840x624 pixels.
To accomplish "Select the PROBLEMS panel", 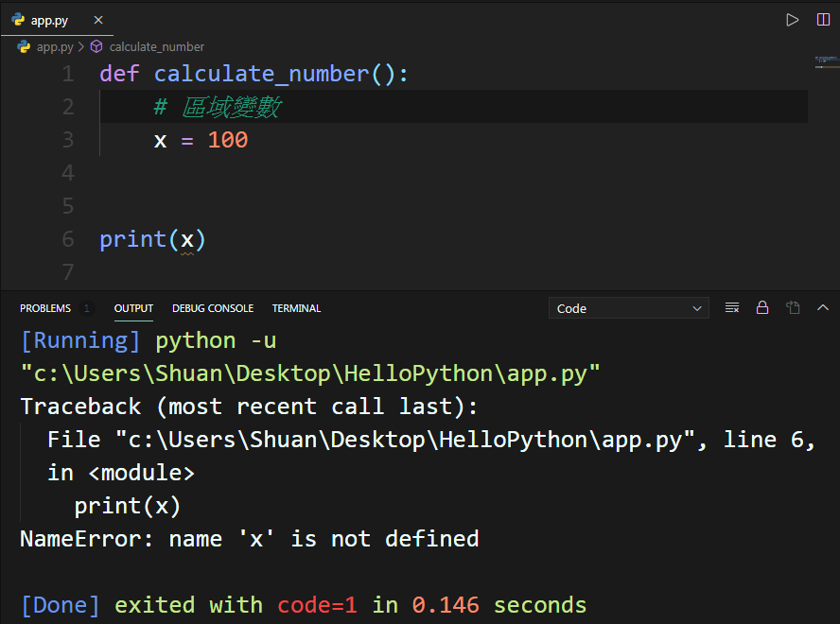I will pos(45,308).
